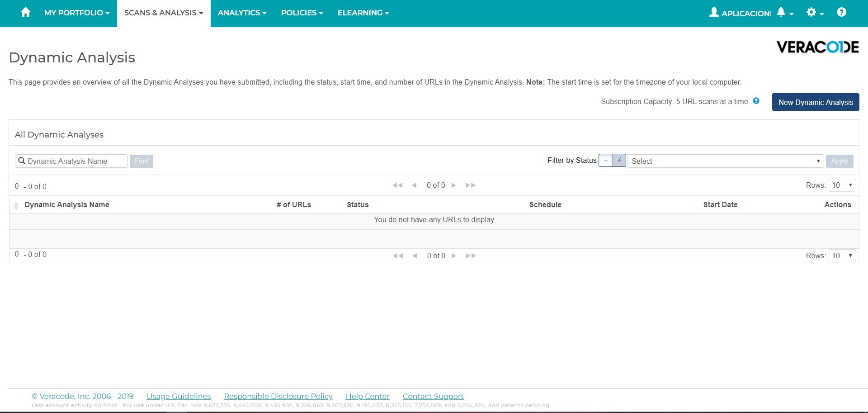Sort by Dynamic Analysis Name arrows
Screen dimensions: 868x413
click(x=16, y=205)
